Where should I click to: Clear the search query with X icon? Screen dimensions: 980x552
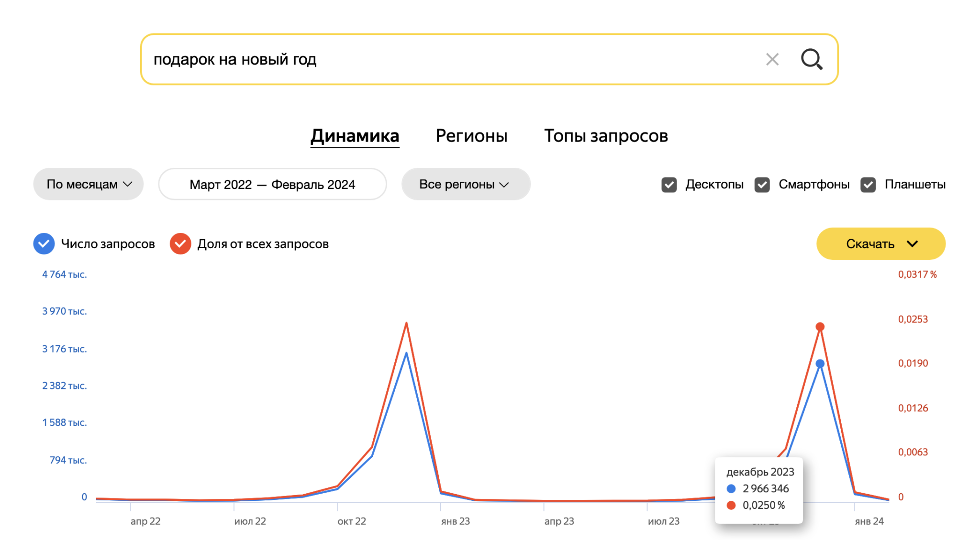pos(772,59)
